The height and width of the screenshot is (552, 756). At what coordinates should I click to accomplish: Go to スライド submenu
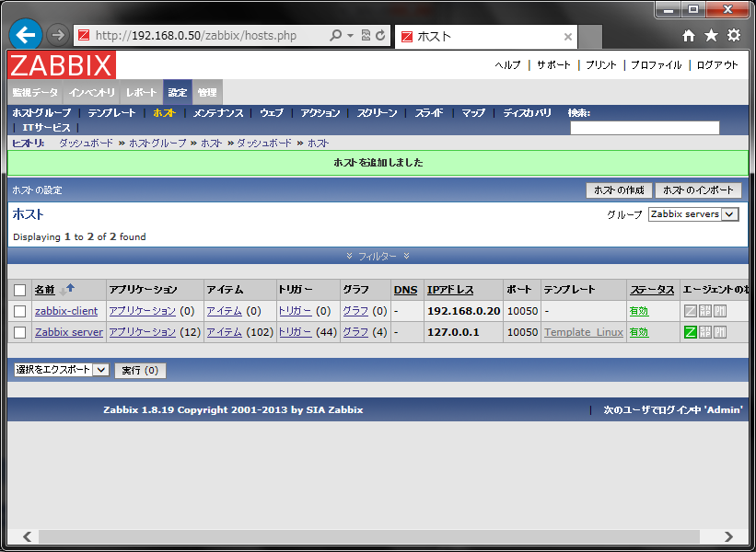(x=429, y=113)
